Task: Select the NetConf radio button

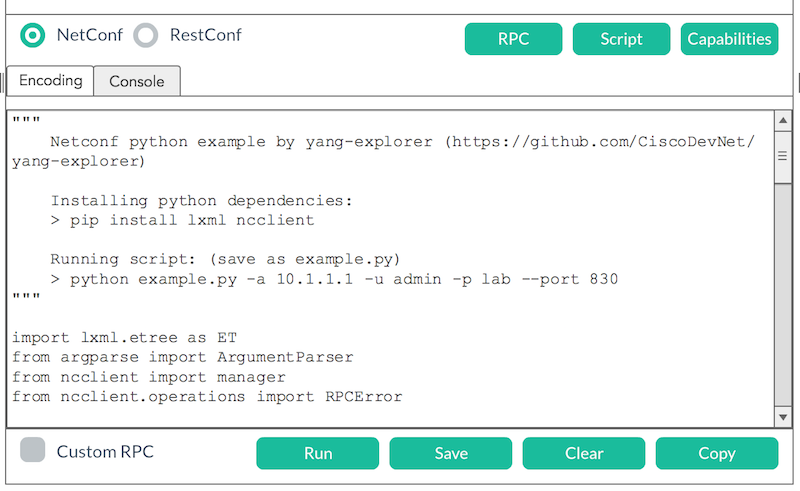Action: pyautogui.click(x=32, y=35)
